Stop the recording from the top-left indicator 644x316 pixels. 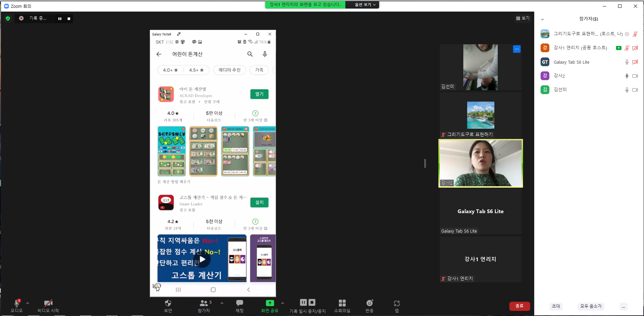69,19
